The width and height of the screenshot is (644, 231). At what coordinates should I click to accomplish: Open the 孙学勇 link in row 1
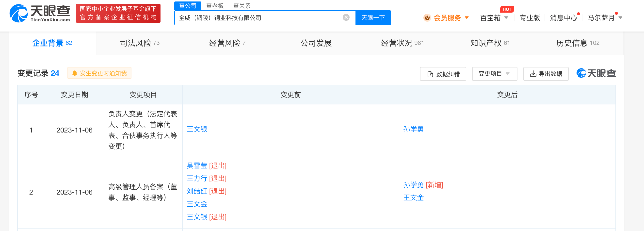click(413, 129)
